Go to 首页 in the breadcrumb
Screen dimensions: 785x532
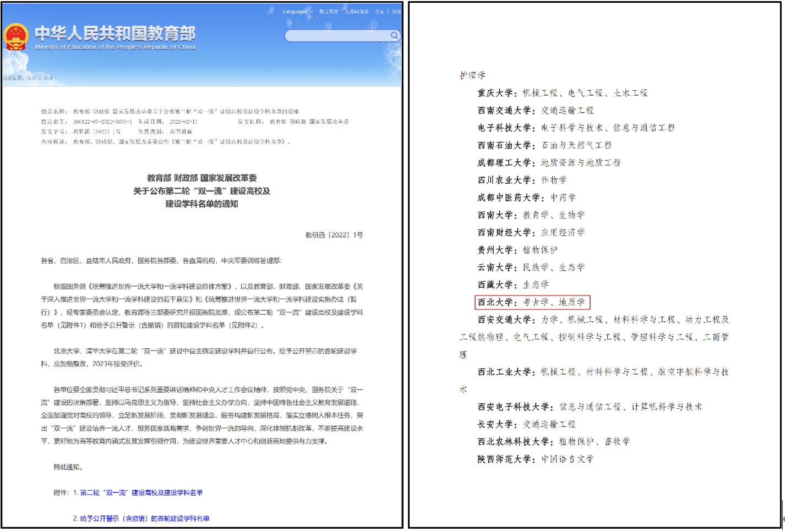click(31, 78)
